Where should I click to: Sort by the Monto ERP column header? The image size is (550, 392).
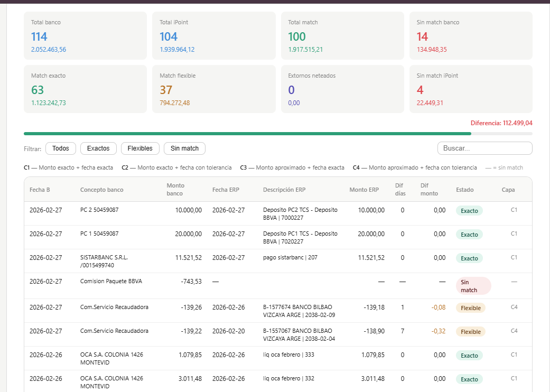tap(364, 190)
